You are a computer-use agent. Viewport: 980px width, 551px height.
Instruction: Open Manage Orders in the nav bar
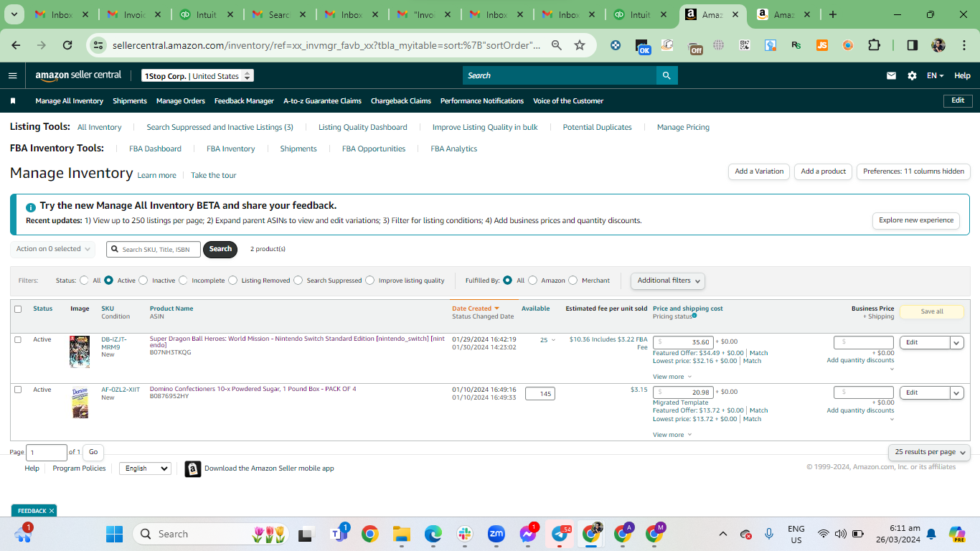181,101
